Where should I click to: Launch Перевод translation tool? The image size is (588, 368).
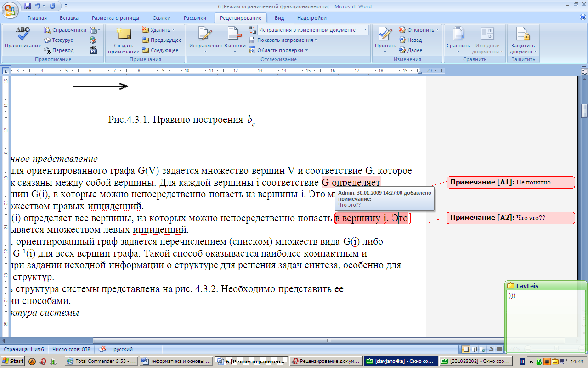[x=59, y=50]
